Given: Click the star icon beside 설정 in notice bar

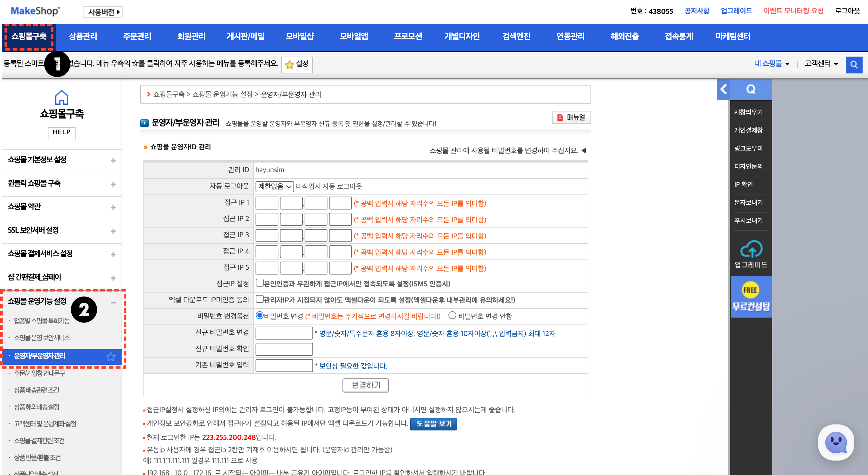Looking at the screenshot, I should click(289, 65).
